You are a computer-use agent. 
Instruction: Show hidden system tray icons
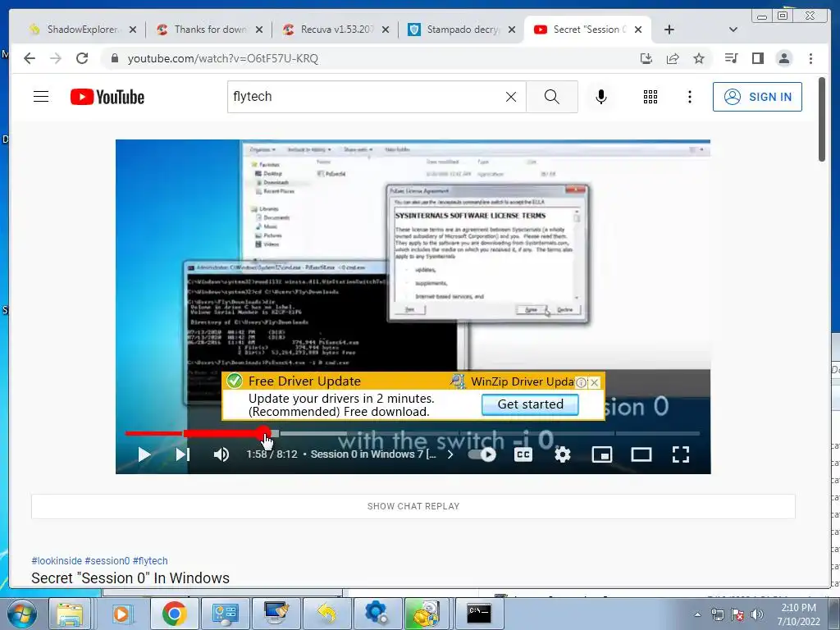click(697, 614)
